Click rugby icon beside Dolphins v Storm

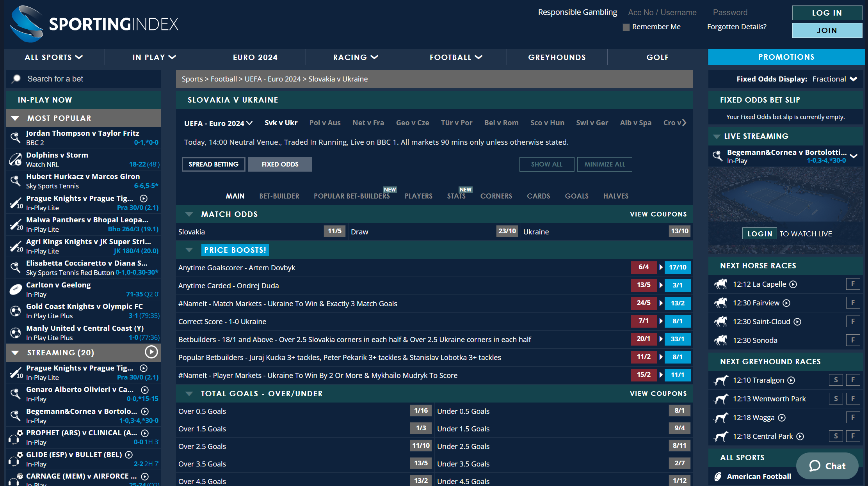point(16,159)
